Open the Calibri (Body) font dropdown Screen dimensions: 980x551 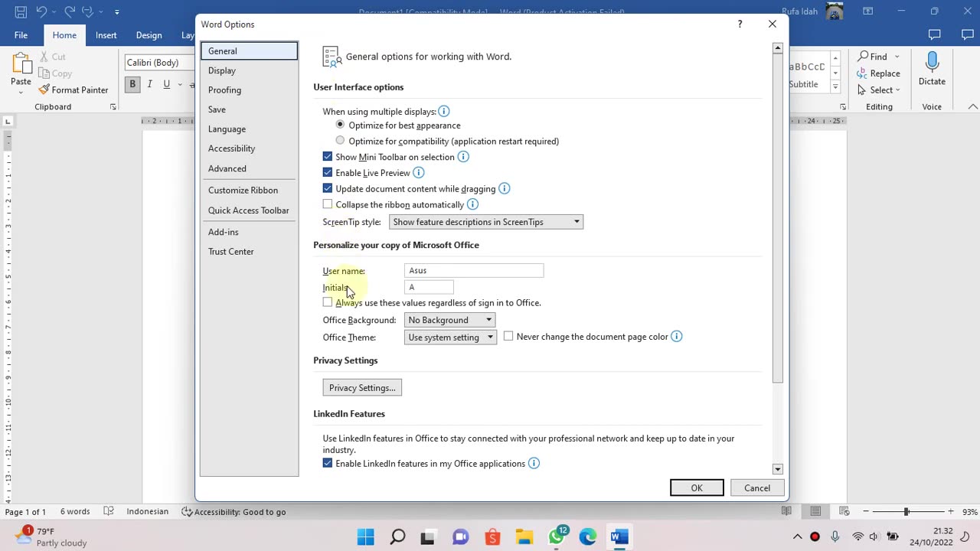tap(160, 63)
